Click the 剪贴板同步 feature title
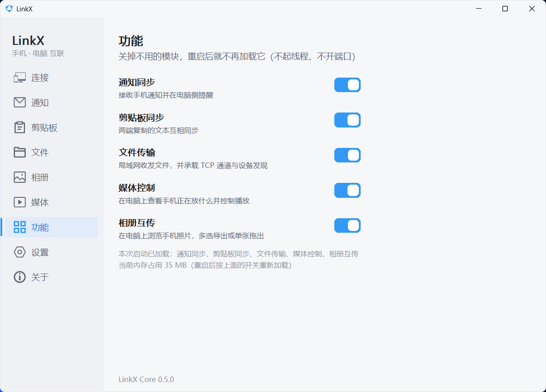The width and height of the screenshot is (546, 392). [141, 118]
